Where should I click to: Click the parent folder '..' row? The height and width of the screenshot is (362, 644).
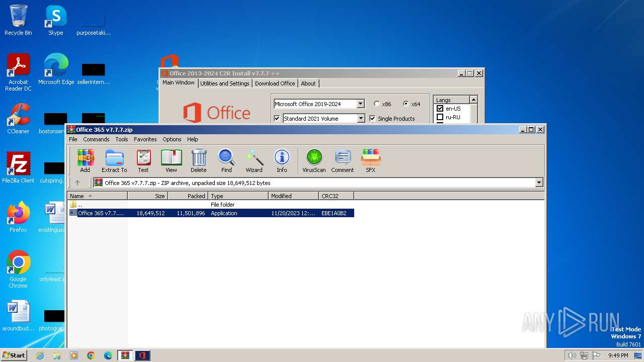(x=211, y=205)
